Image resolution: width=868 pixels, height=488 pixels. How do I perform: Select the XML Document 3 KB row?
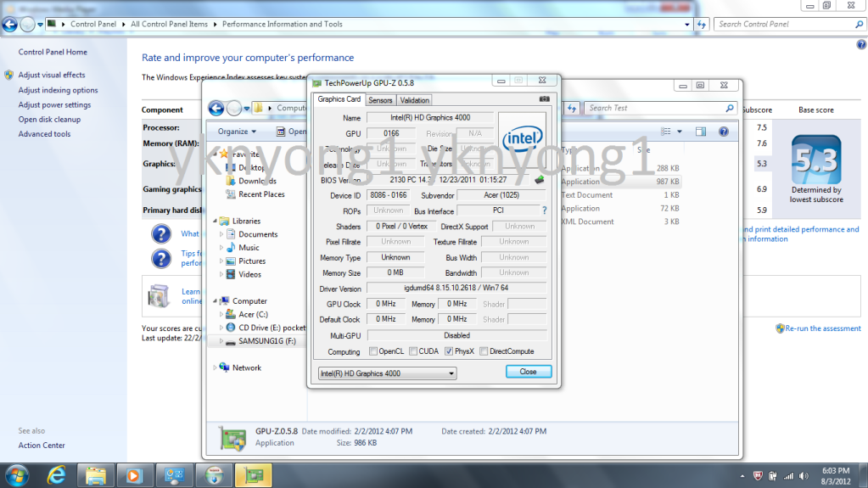click(620, 222)
